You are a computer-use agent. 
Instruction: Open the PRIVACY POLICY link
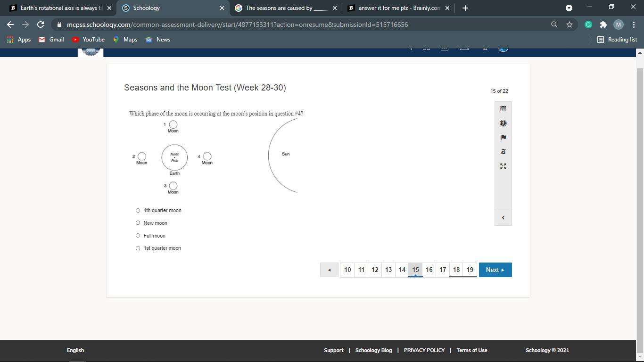[424, 350]
